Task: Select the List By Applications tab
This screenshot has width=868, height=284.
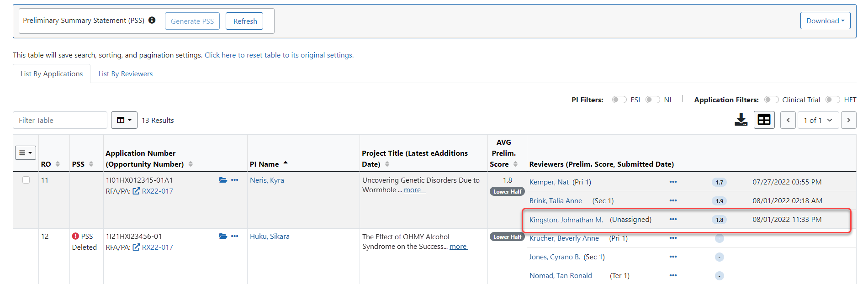Action: (x=52, y=74)
